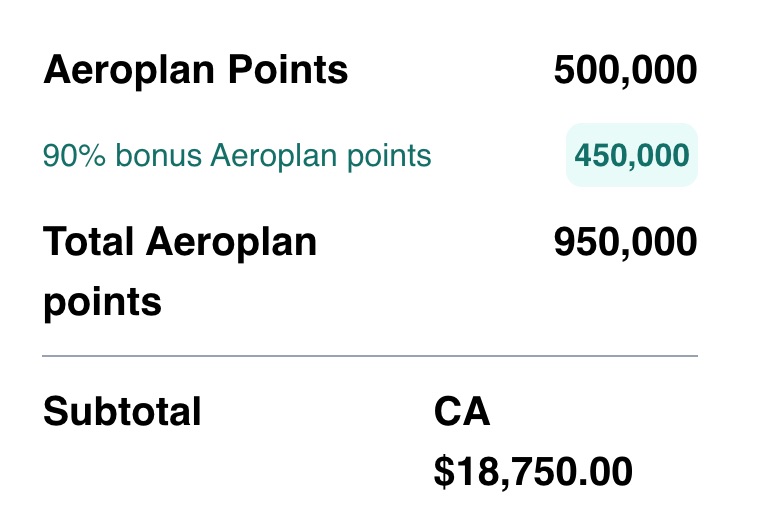Viewport: 758px width, 524px height.
Task: Click "Aeroplan" in the Total row label
Action: [232, 243]
